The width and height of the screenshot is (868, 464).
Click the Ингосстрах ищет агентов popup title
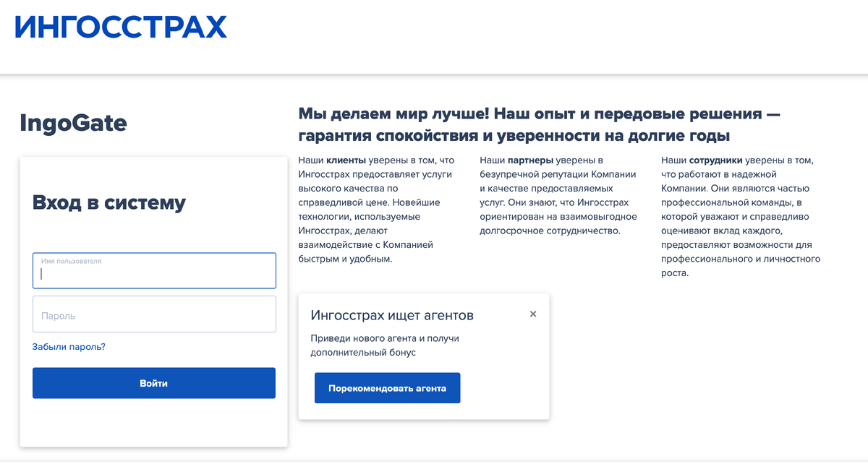[x=392, y=315]
